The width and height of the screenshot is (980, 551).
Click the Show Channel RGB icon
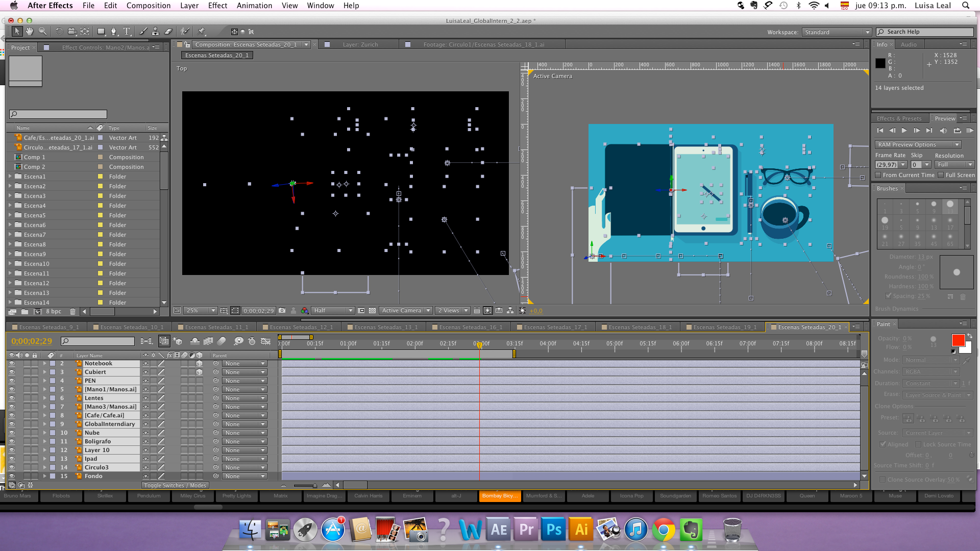point(305,310)
